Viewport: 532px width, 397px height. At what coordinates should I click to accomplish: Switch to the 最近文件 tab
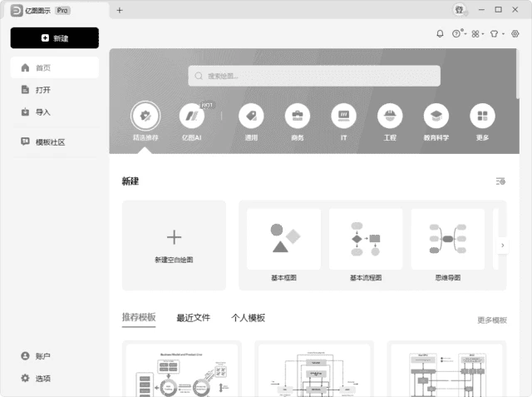pyautogui.click(x=194, y=318)
